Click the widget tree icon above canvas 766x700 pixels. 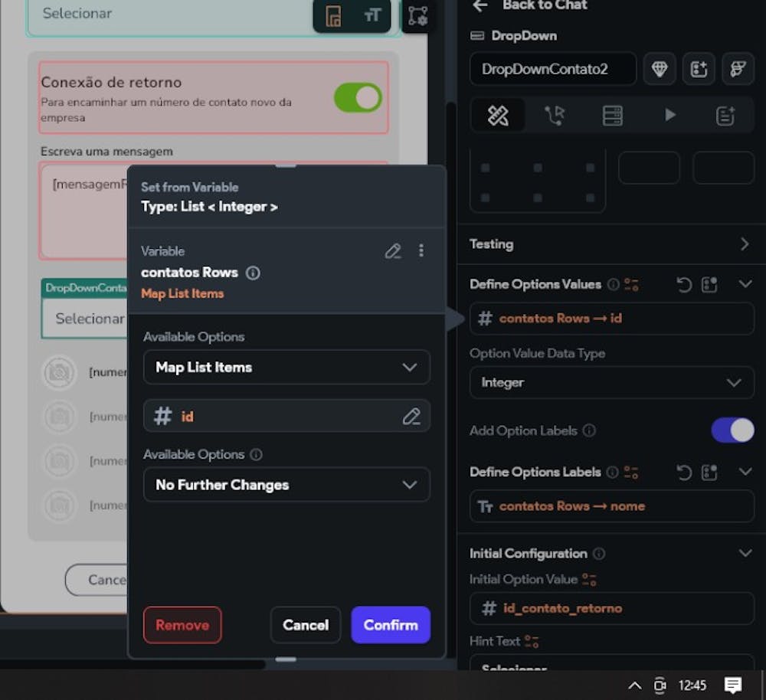417,15
